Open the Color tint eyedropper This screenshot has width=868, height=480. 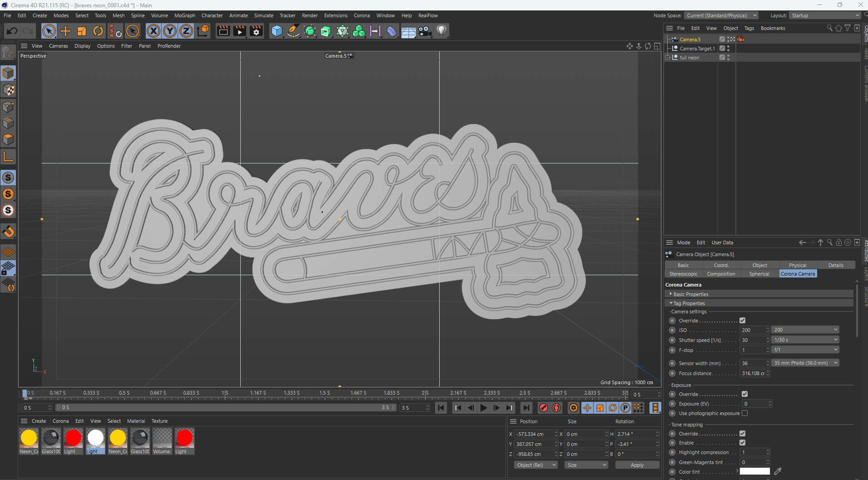click(x=778, y=471)
